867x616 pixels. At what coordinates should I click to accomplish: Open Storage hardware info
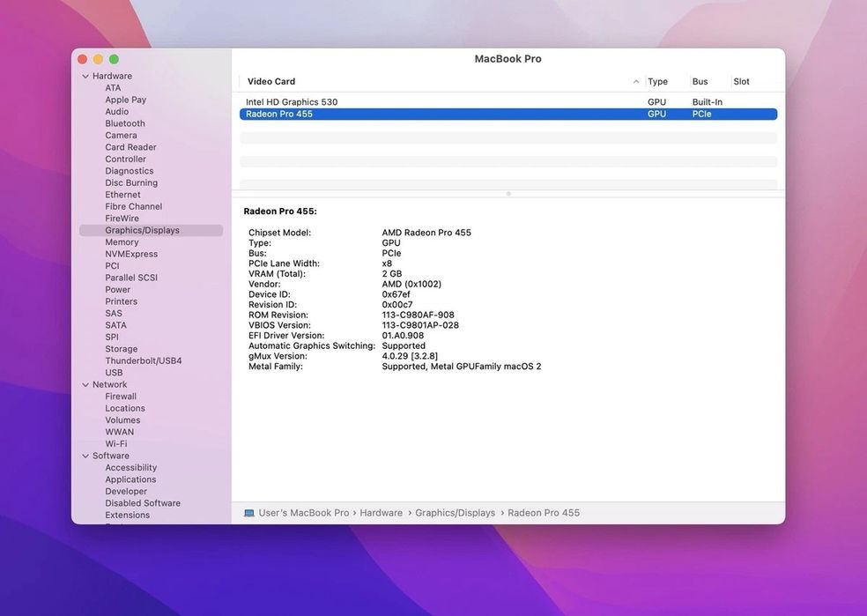121,350
